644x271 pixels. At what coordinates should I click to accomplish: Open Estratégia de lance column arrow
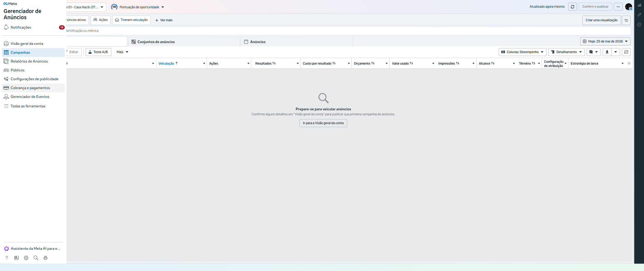[622, 63]
